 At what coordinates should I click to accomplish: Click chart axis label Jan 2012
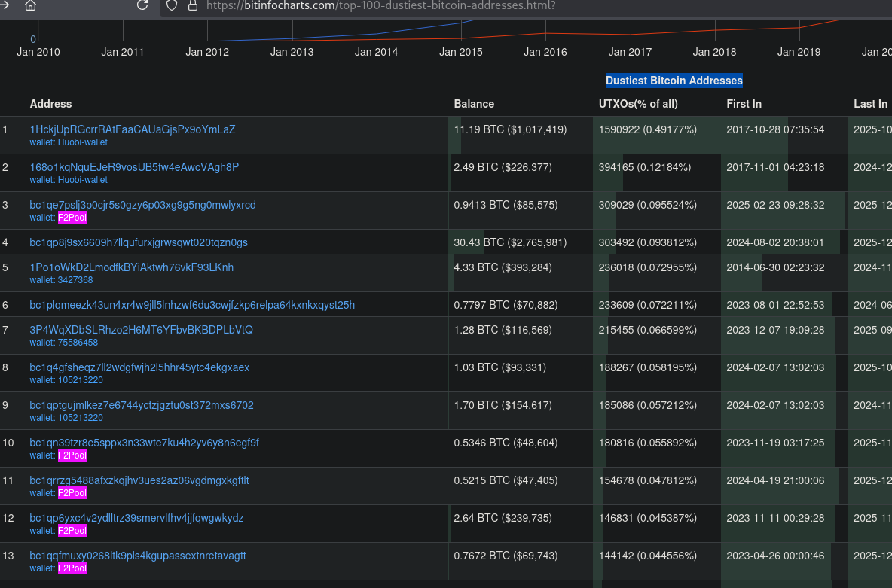[x=207, y=52]
